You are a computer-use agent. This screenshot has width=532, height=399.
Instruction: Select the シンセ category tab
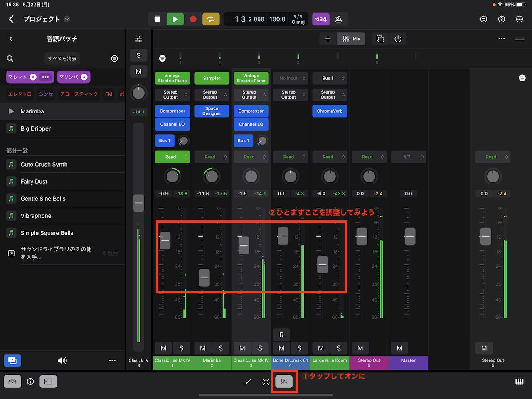click(46, 94)
